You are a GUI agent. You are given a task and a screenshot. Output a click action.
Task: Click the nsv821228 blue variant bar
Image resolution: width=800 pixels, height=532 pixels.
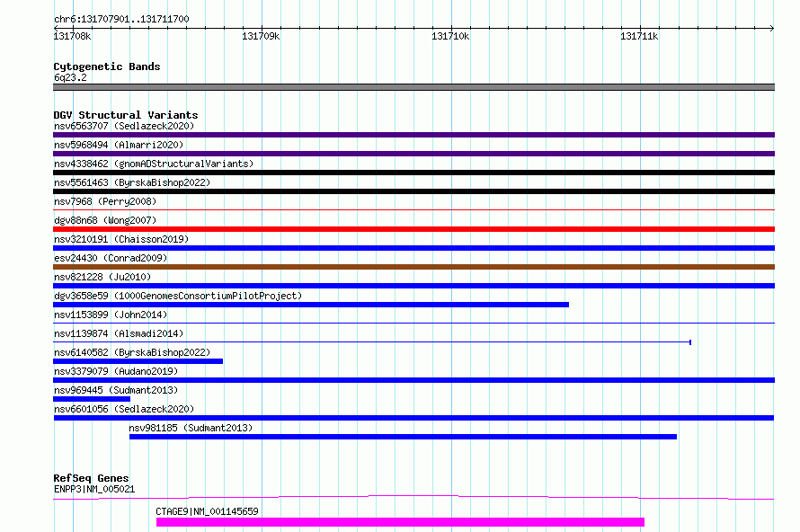(413, 286)
